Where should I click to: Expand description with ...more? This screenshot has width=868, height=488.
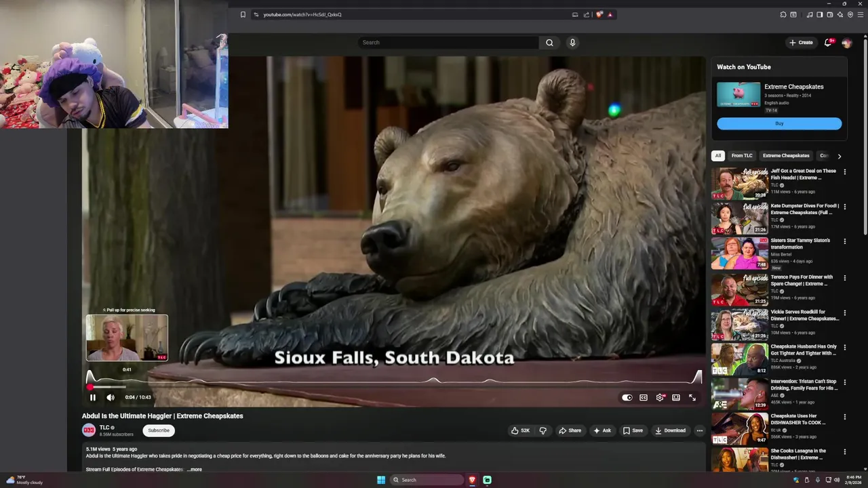point(195,469)
